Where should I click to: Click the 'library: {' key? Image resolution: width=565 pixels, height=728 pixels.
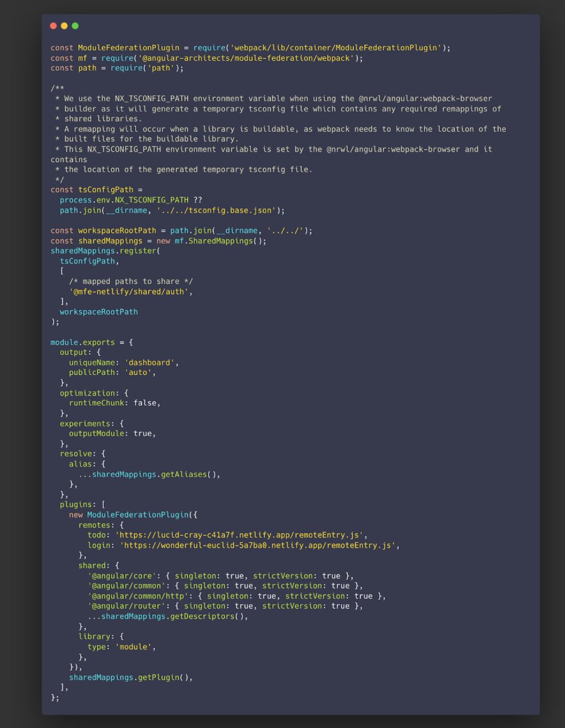[101, 636]
